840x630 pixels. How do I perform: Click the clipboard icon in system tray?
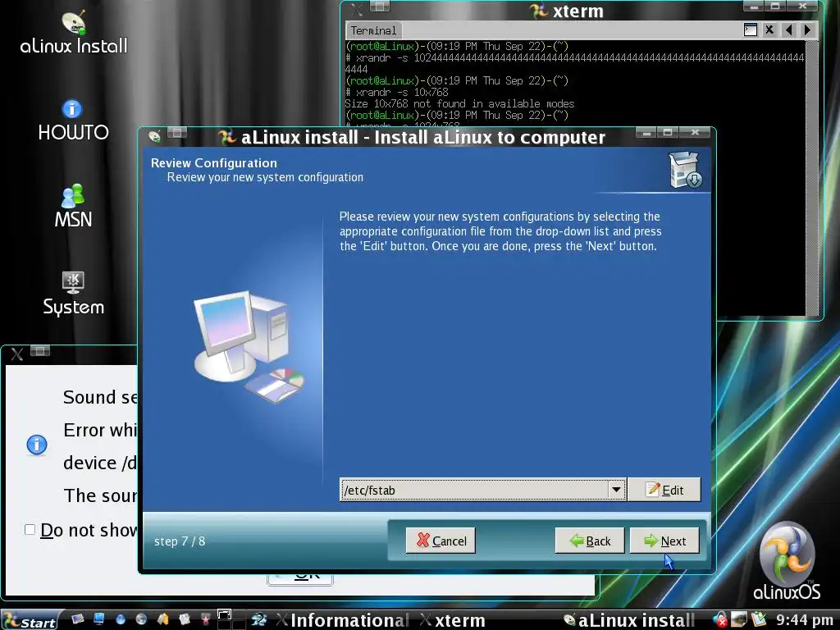tap(759, 619)
